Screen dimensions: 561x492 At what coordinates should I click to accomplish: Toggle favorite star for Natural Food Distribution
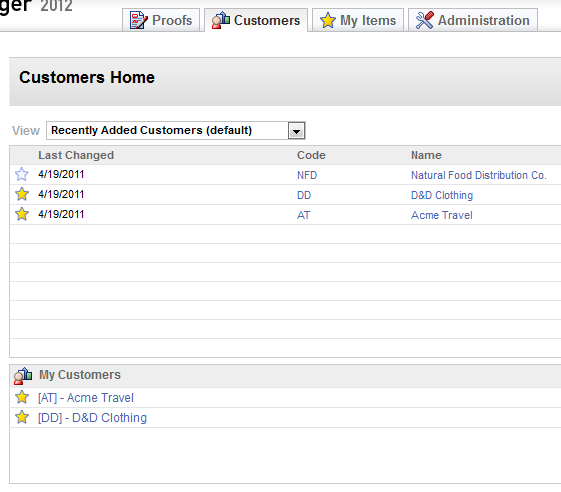point(22,174)
